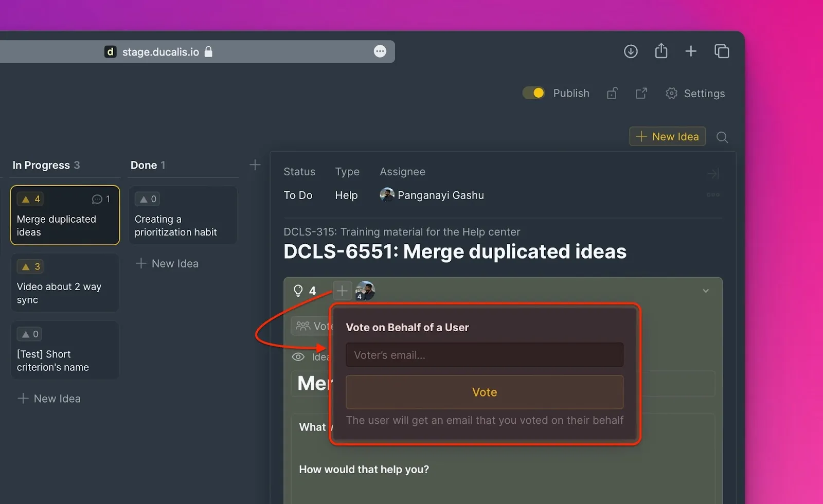Upvote the Video about 2 way sync card
Screen dimensions: 823x504
tap(30, 266)
